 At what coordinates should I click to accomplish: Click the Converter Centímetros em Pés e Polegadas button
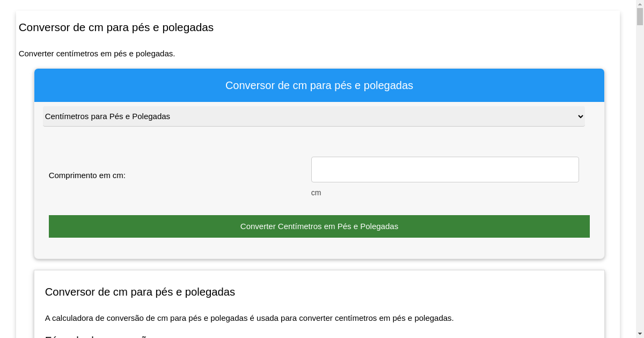point(319,226)
